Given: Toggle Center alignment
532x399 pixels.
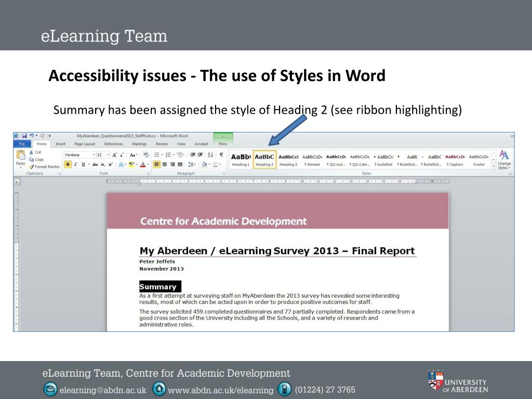Looking at the screenshot, I should 165,165.
